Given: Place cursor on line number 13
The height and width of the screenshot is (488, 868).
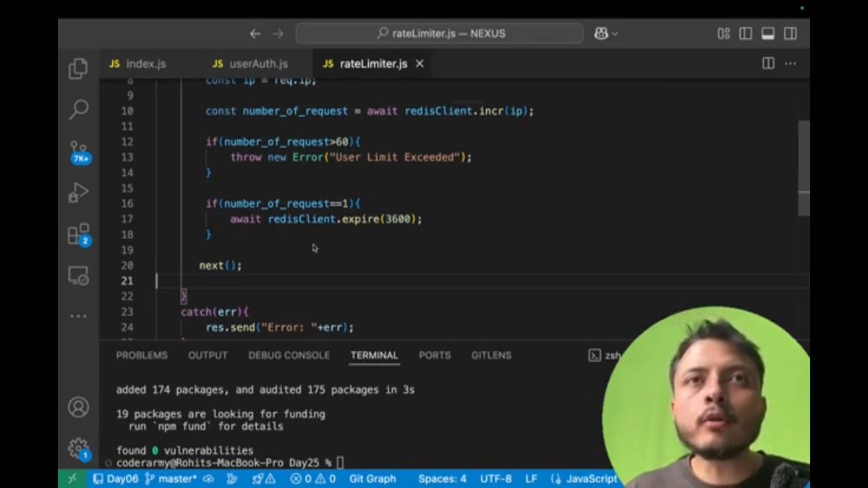Looking at the screenshot, I should [127, 157].
